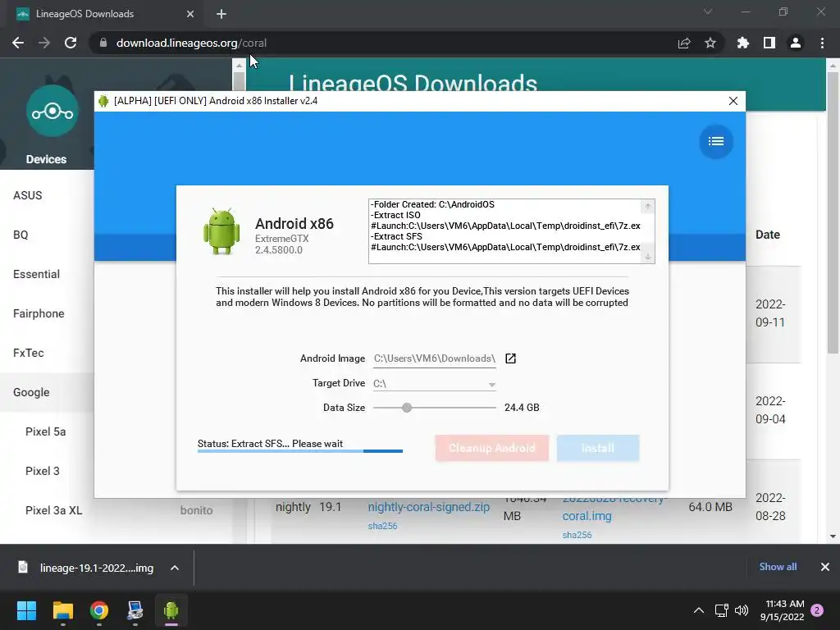Click Show all downloads
This screenshot has height=630, width=840.
[778, 567]
